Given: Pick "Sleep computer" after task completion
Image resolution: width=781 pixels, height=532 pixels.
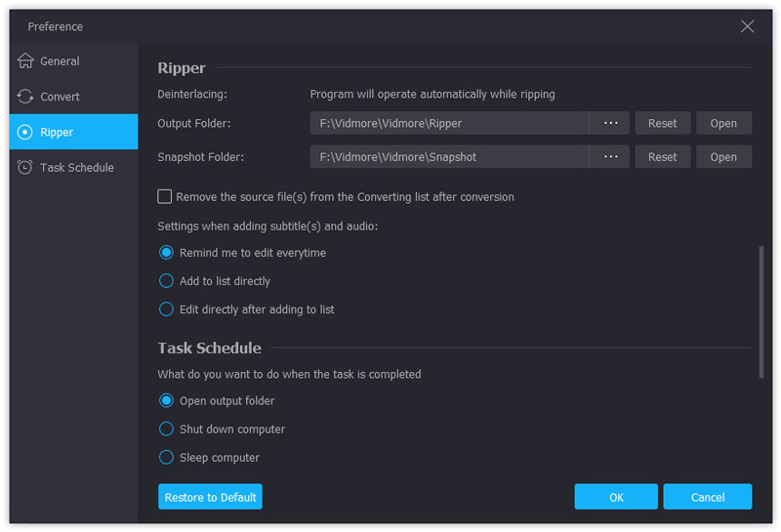Looking at the screenshot, I should tap(166, 457).
